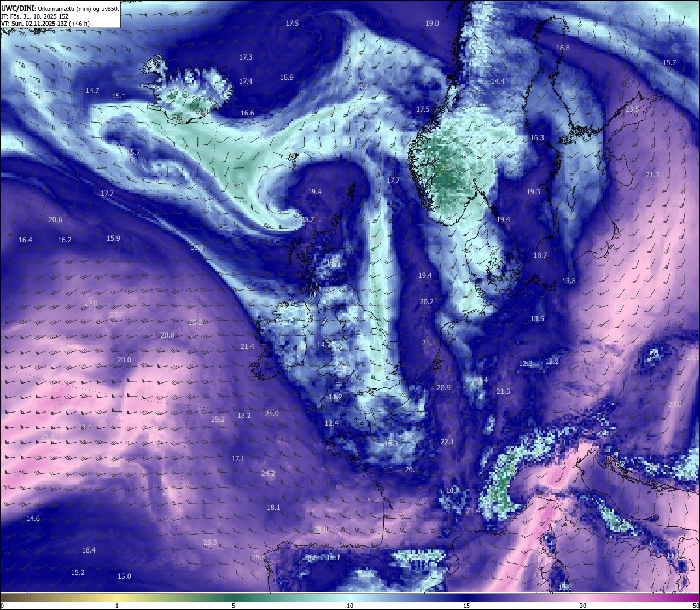Click the color scale tick labeled 5
Viewport: 700px width, 610px height.
234,606
